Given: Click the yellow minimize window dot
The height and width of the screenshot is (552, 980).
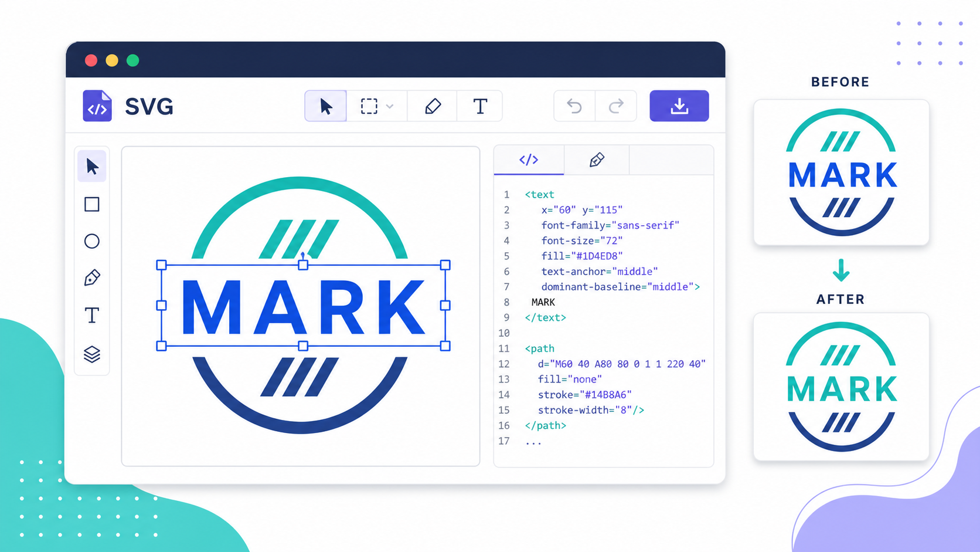Looking at the screenshot, I should (112, 60).
